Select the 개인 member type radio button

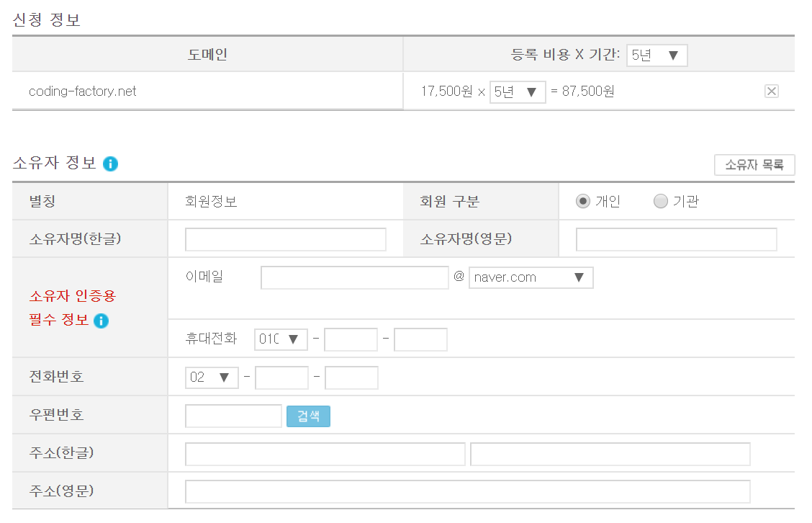(x=582, y=201)
